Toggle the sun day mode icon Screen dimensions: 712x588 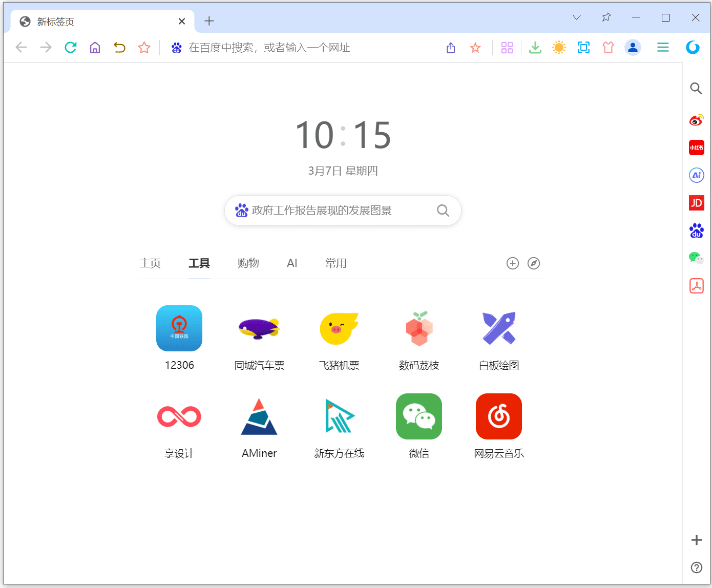[x=559, y=48]
